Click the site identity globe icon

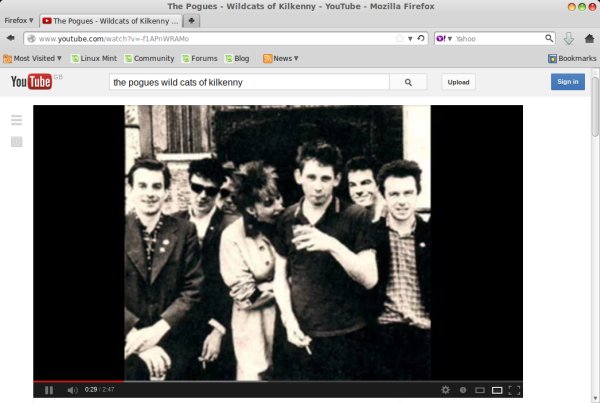[31, 38]
